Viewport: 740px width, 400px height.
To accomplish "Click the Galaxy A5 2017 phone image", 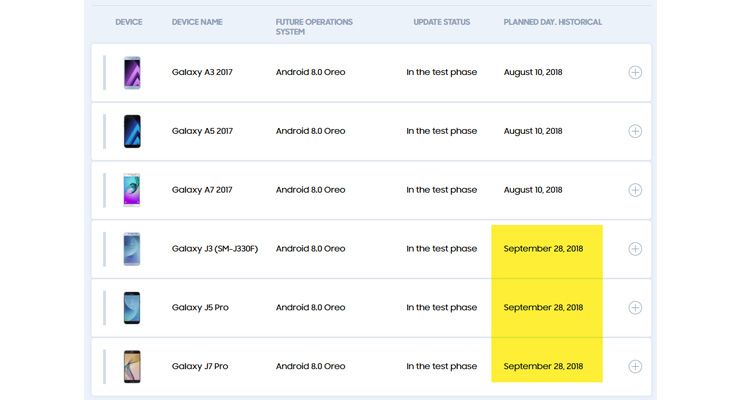I will click(x=132, y=131).
